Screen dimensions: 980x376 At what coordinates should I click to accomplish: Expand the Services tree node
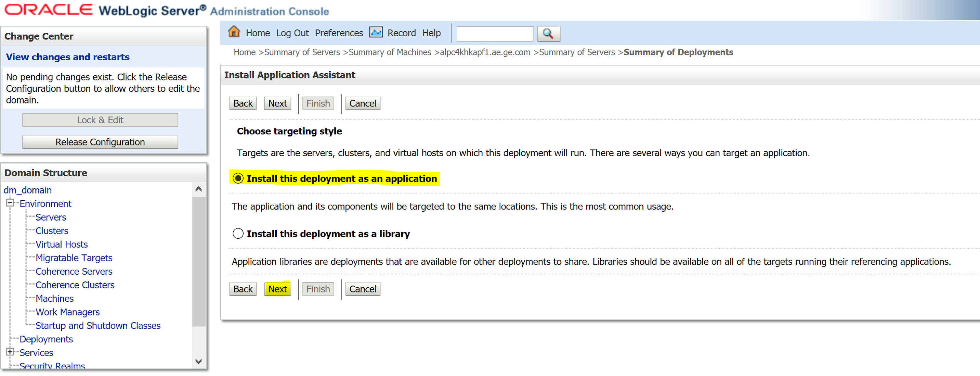[x=10, y=352]
